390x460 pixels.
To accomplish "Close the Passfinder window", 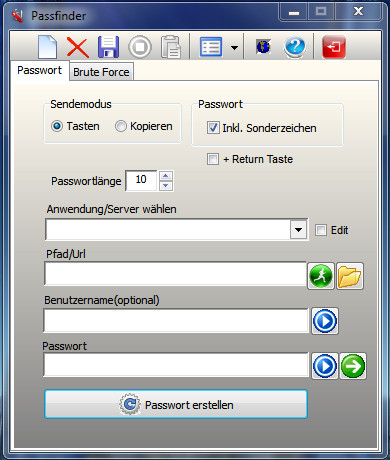I will pos(359,12).
